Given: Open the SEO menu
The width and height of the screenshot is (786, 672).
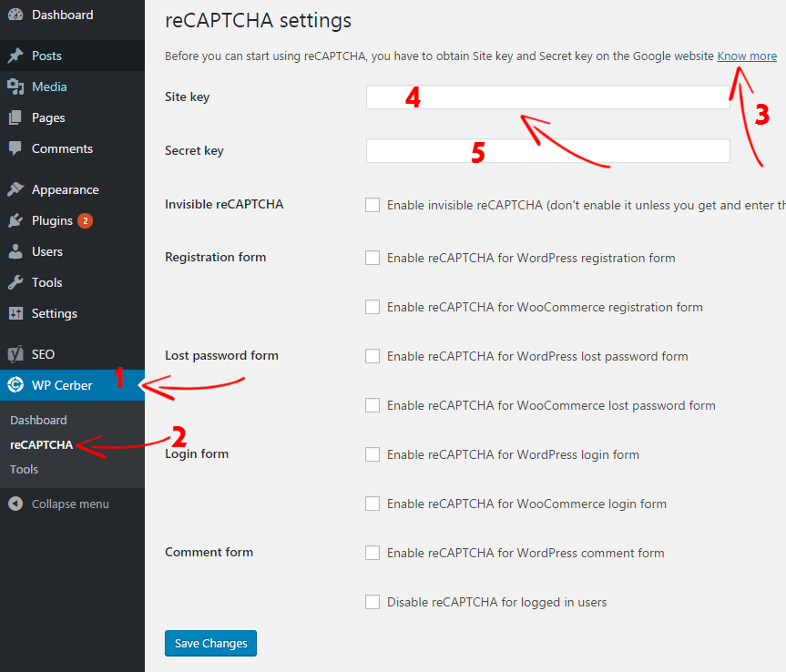Looking at the screenshot, I should click(72, 354).
